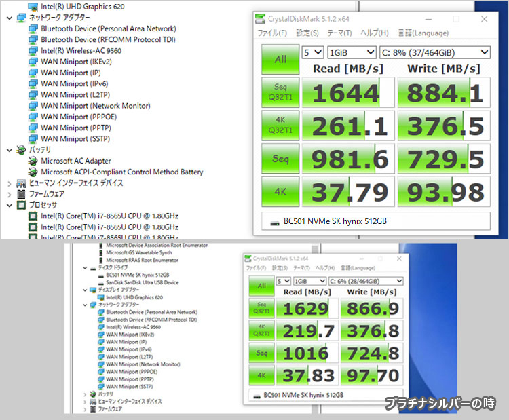Select BC501 NVMe SK hynix 512GB in the smaller device tree
The width and height of the screenshot is (509, 420).
click(138, 275)
